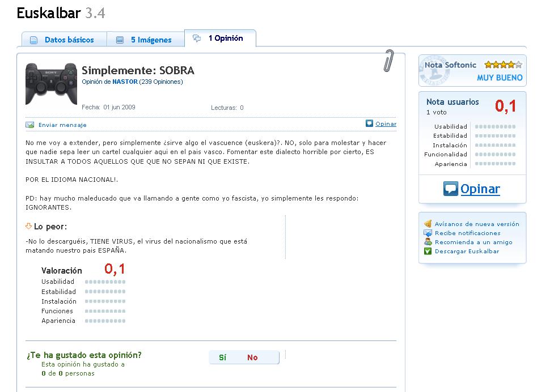
Task: Open the controller avatar of NASTOR
Action: coord(51,84)
